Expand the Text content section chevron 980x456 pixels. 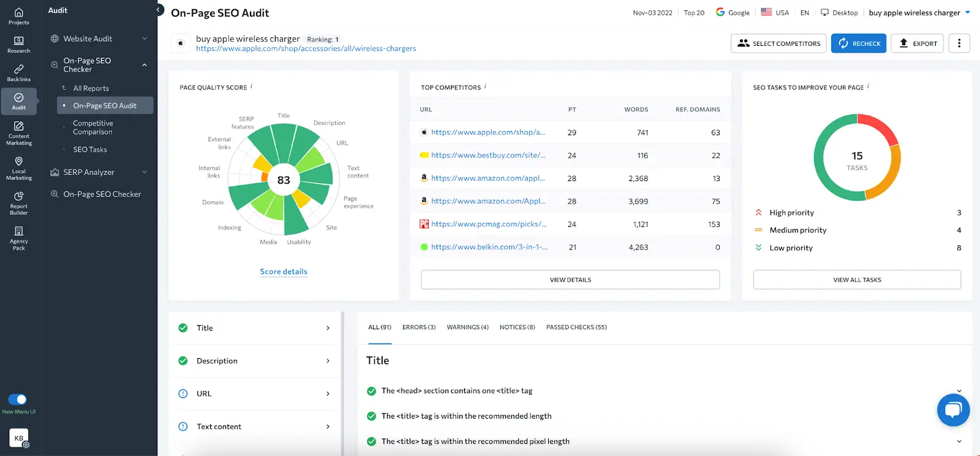click(328, 427)
